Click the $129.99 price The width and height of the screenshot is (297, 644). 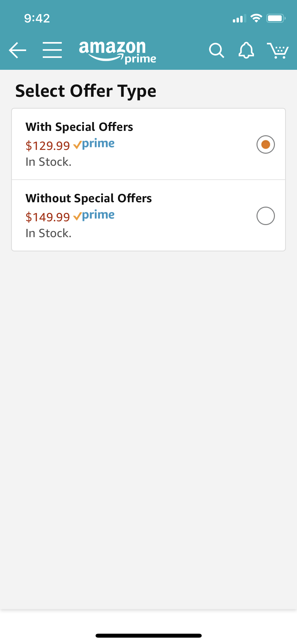pyautogui.click(x=48, y=146)
